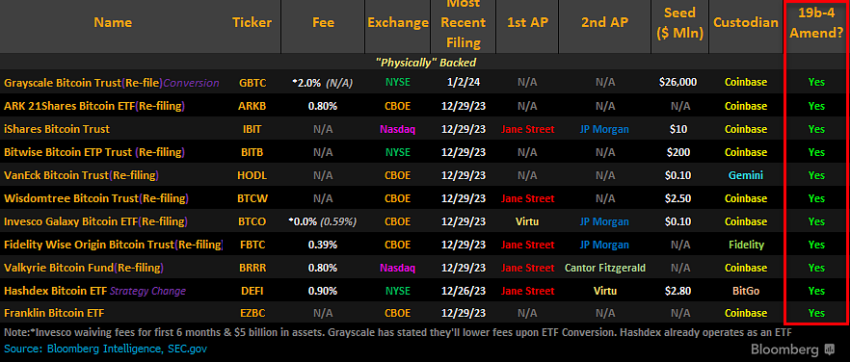The width and height of the screenshot is (850, 362).
Task: Select Fidelity Wise Origin Bitcoin Trust name
Action: pyautogui.click(x=113, y=244)
